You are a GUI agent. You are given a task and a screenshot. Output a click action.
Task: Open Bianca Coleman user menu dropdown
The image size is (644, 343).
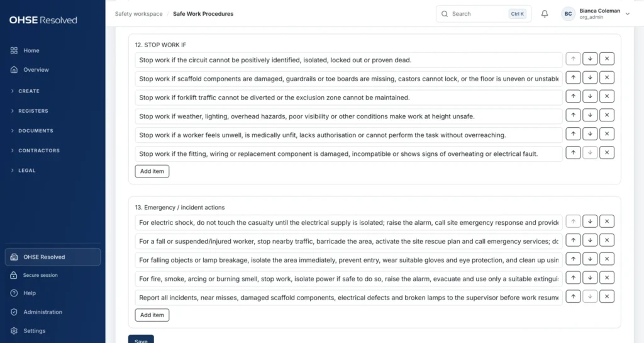627,14
